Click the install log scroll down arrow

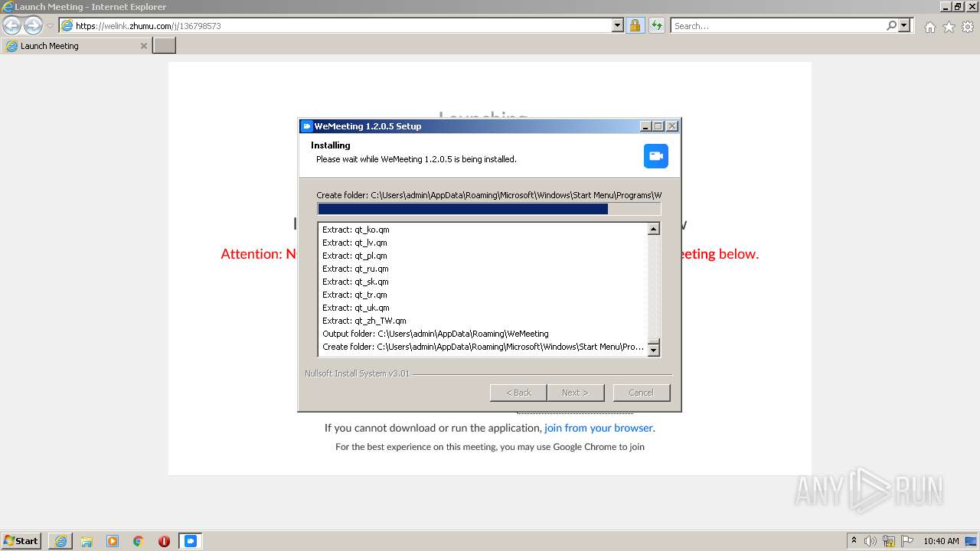click(x=654, y=350)
